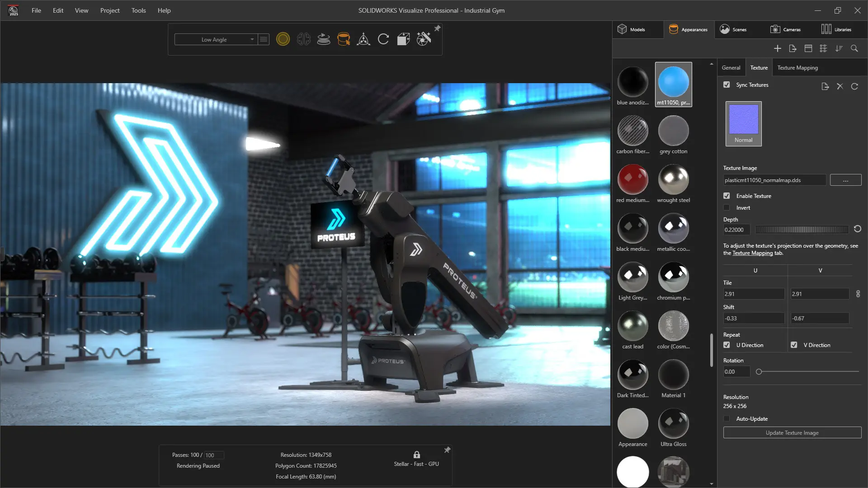
Task: Open the snapshot camera wand icon
Action: pos(424,39)
